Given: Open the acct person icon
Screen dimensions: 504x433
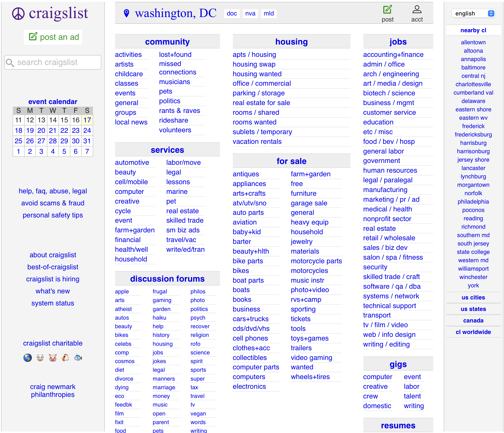Looking at the screenshot, I should coord(417,9).
